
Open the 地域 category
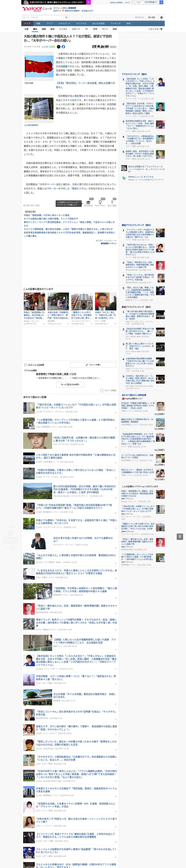click(114, 29)
